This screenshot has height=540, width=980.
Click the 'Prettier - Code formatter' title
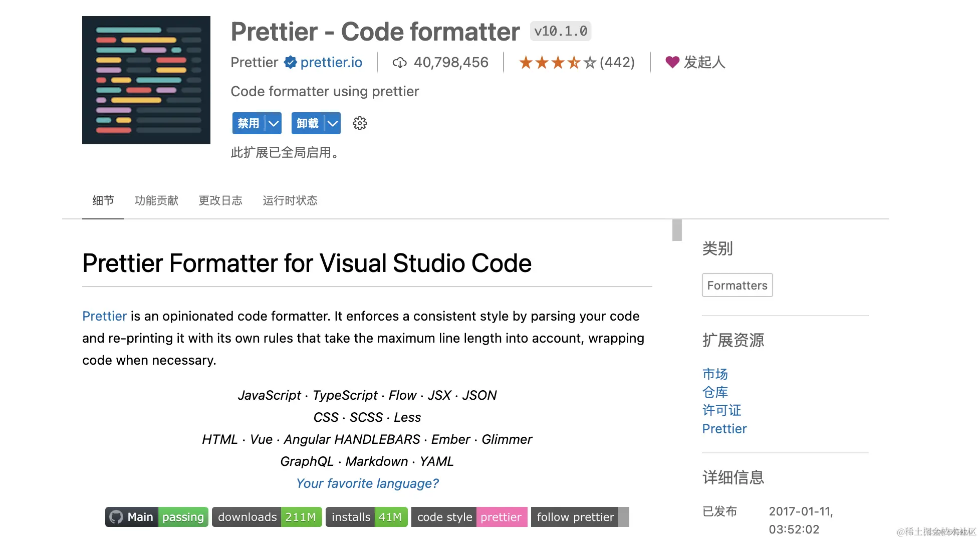tap(375, 32)
